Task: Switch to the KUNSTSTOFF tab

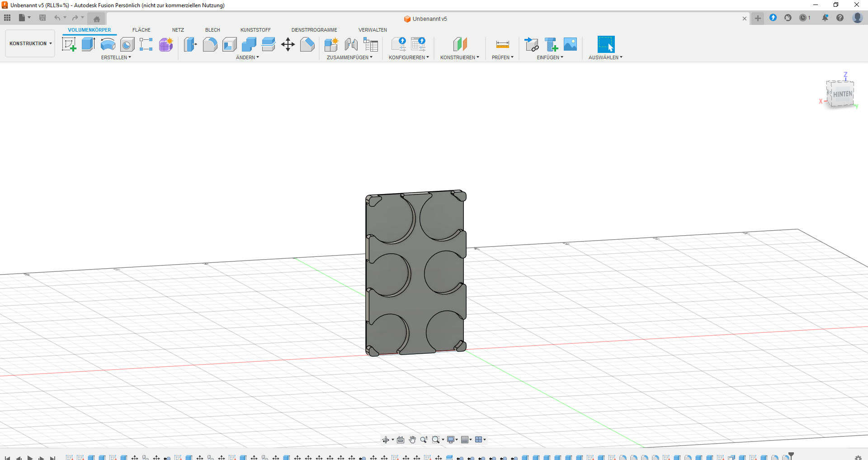Action: (255, 30)
